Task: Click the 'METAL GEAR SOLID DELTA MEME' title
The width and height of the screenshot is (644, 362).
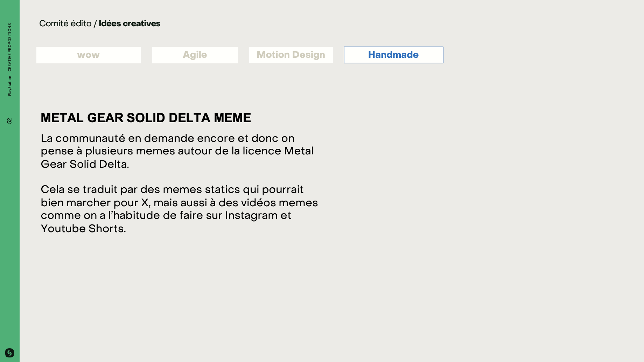Action: coord(146,118)
